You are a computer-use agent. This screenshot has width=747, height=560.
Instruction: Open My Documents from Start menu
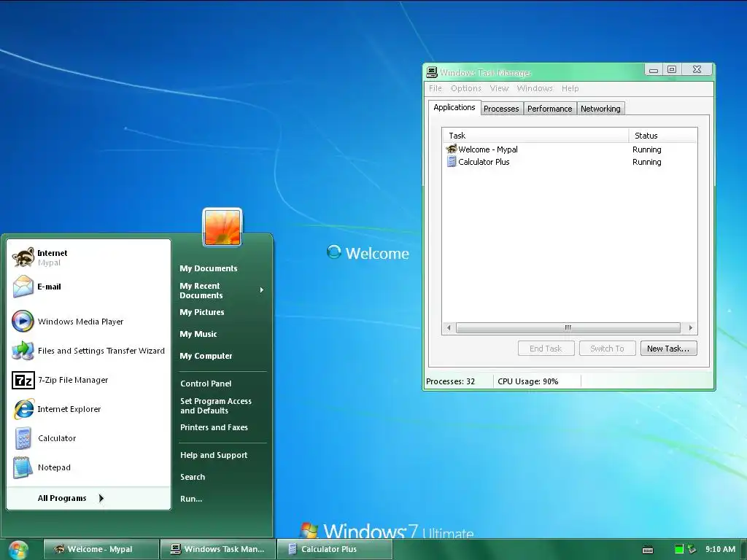coord(208,268)
